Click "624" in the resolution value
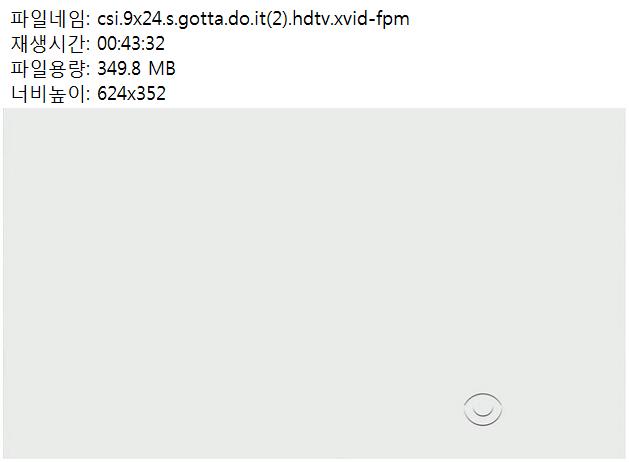The width and height of the screenshot is (629, 462). click(x=112, y=94)
